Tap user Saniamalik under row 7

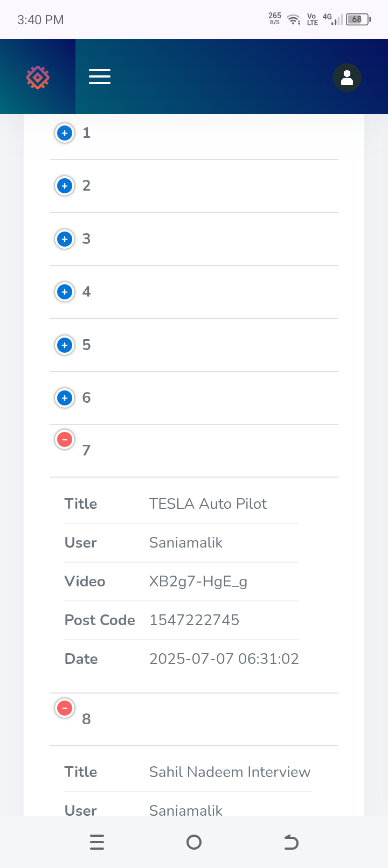(186, 543)
